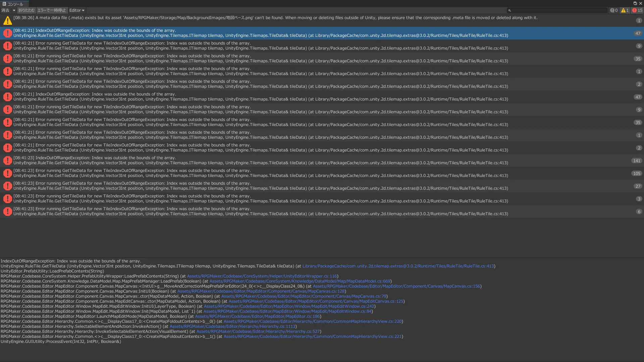The width and height of the screenshot is (644, 362).
Task: Click the count badge showing 105
Action: pos(637,173)
